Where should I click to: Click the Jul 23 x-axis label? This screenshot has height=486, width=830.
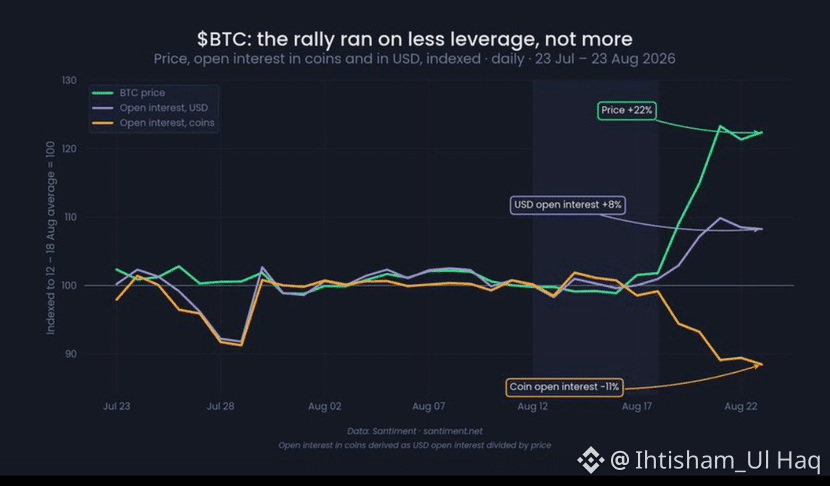coord(116,407)
